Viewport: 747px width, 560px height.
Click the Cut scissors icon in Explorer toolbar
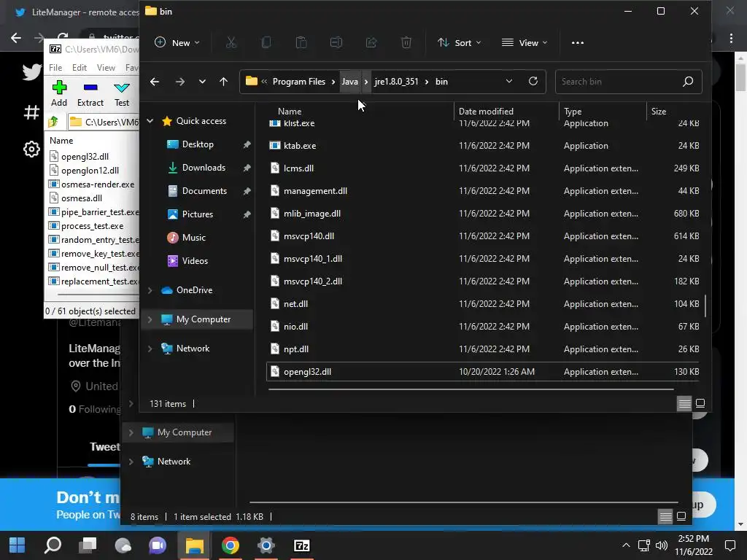coord(231,43)
